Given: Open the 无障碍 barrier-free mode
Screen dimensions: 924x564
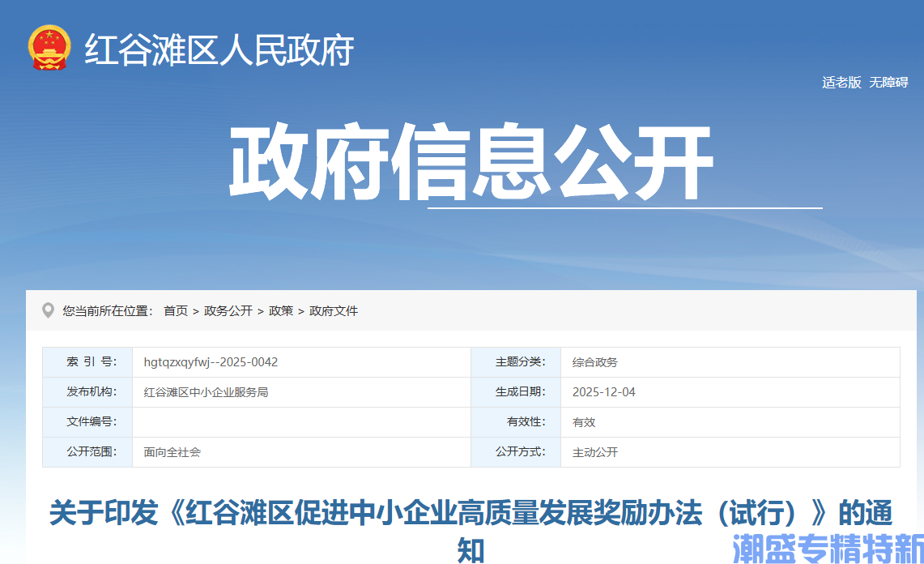Looking at the screenshot, I should click(891, 82).
